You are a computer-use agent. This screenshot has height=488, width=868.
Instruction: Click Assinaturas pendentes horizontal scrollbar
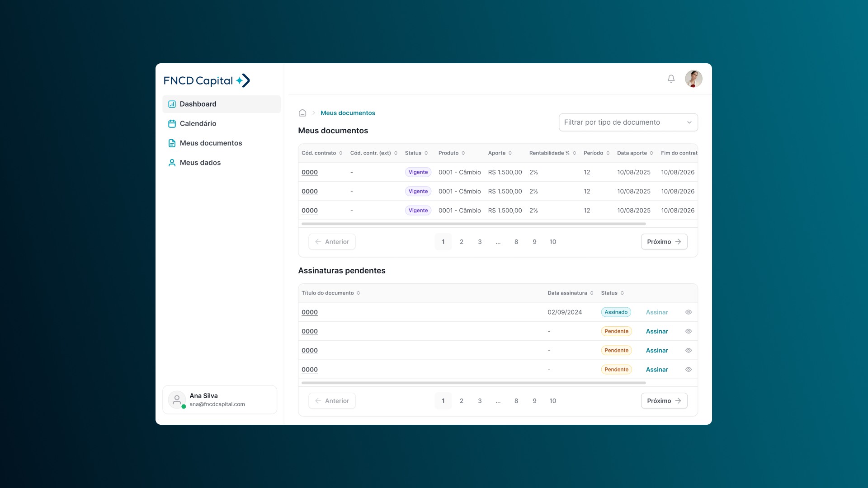473,383
